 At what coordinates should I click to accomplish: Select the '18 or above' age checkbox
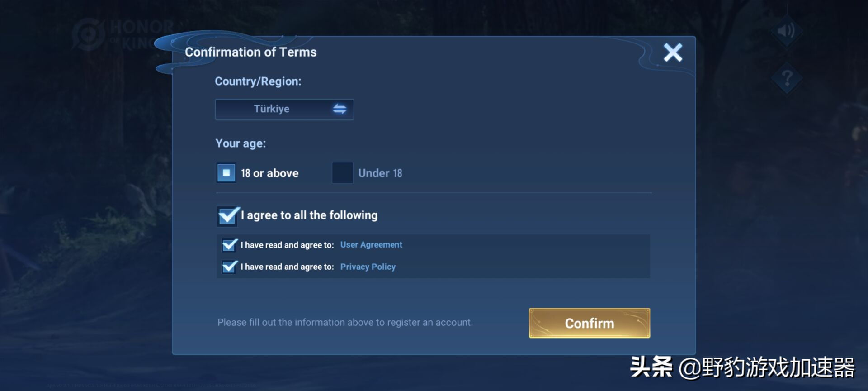tap(226, 173)
